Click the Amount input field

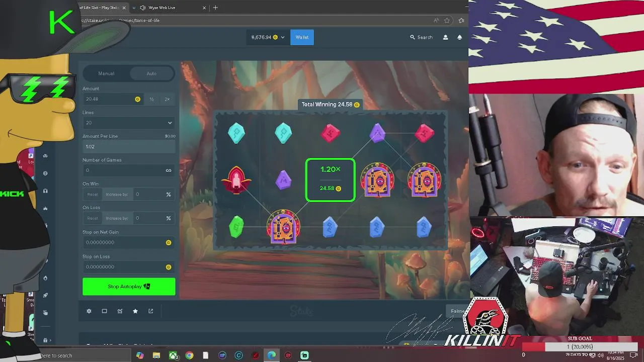point(113,100)
